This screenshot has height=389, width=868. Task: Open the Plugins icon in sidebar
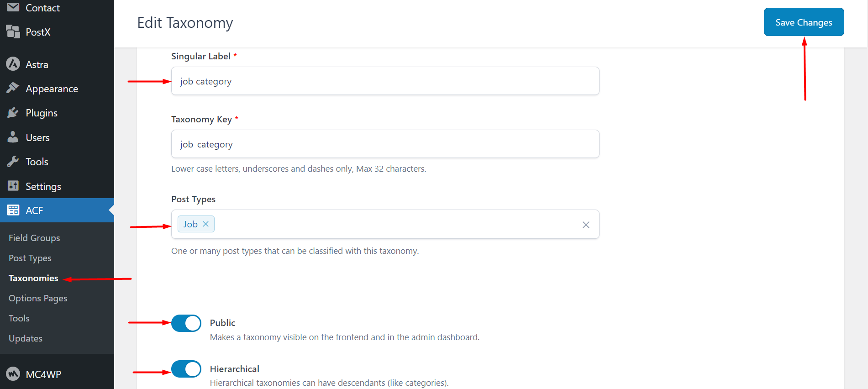point(13,112)
